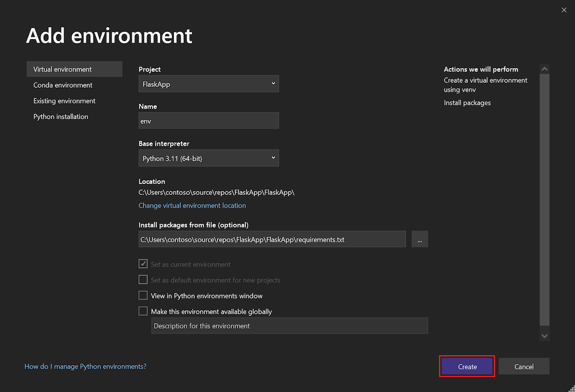Click the scrollbar up arrow

544,68
